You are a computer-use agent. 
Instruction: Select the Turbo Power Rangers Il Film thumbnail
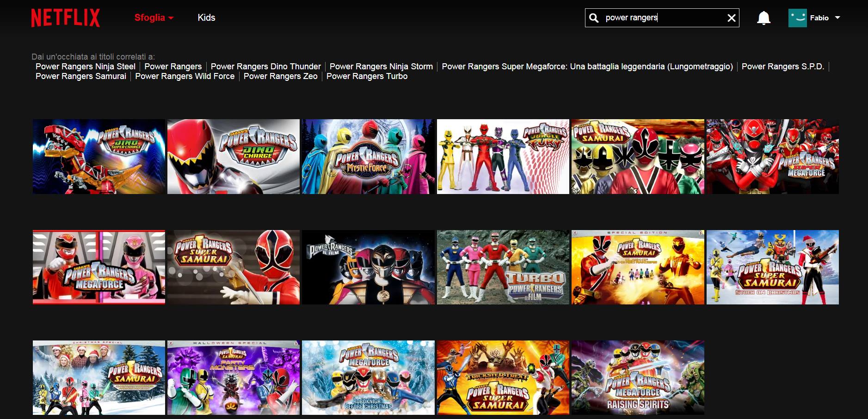(x=503, y=267)
